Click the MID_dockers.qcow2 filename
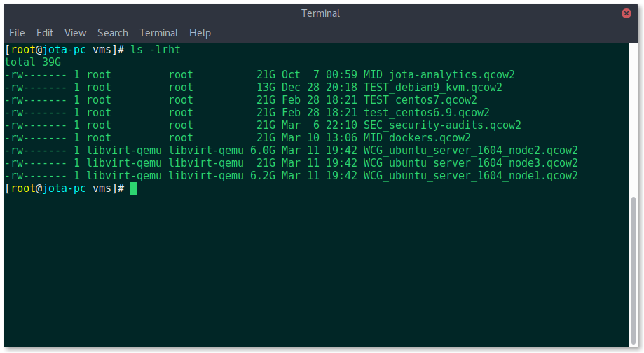The image size is (644, 353). point(417,138)
